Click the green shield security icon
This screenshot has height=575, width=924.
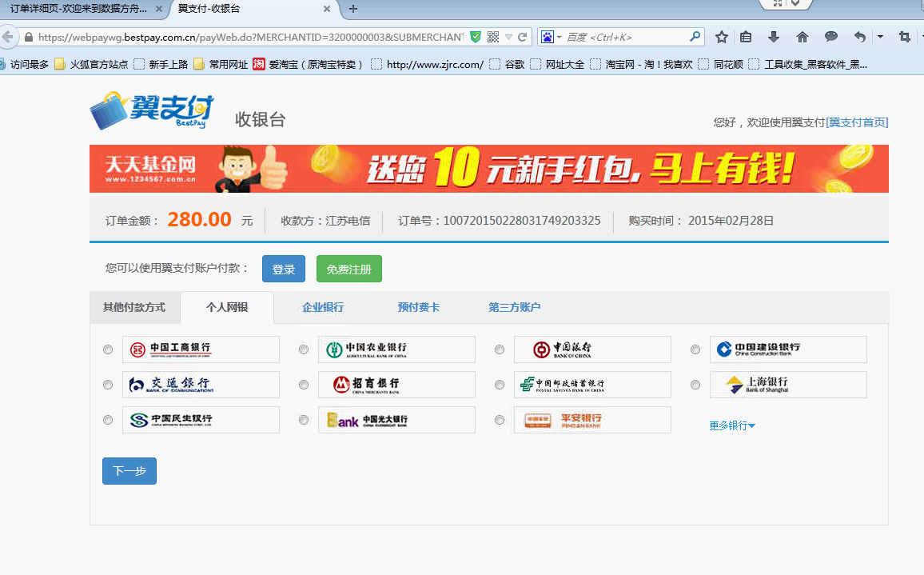476,37
